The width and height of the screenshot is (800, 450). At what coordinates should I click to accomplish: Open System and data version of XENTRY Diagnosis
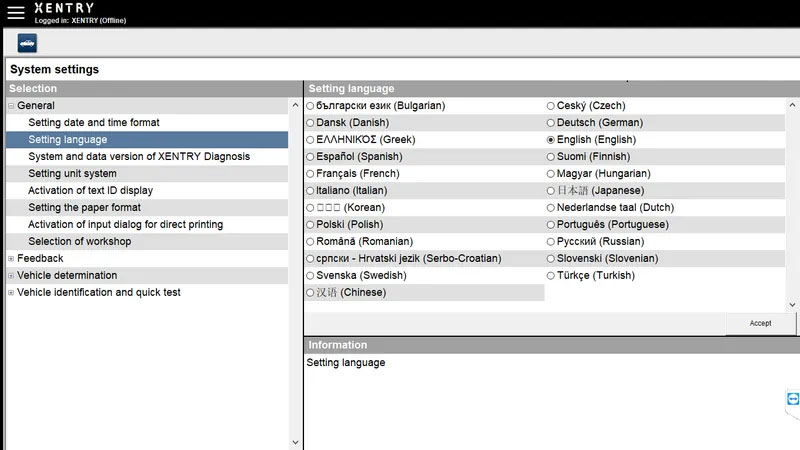coord(147,157)
